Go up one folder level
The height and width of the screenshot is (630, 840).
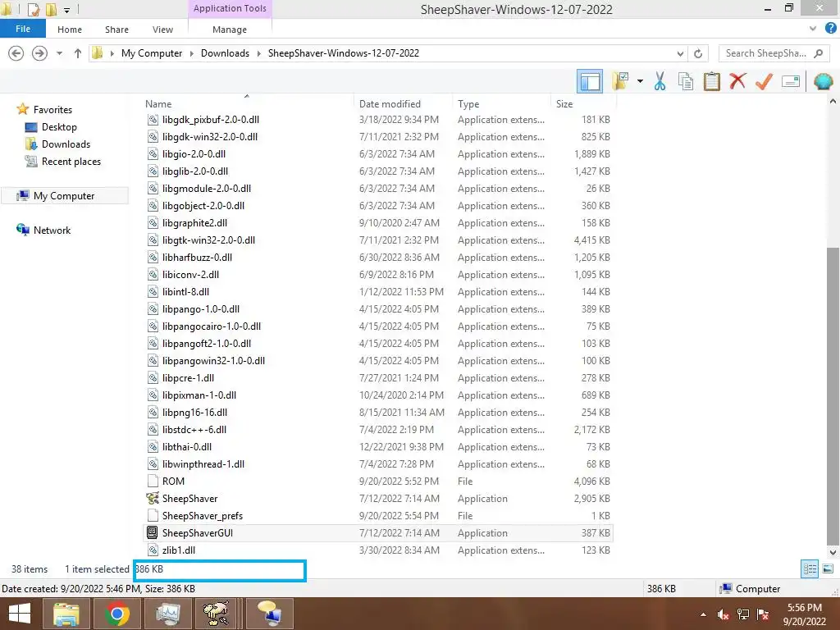tap(78, 53)
